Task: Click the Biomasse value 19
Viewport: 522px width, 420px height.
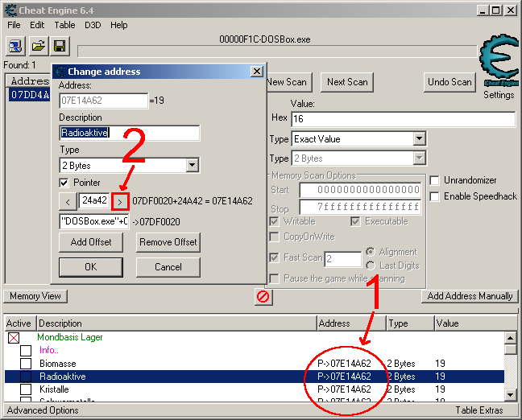Action: click(440, 364)
